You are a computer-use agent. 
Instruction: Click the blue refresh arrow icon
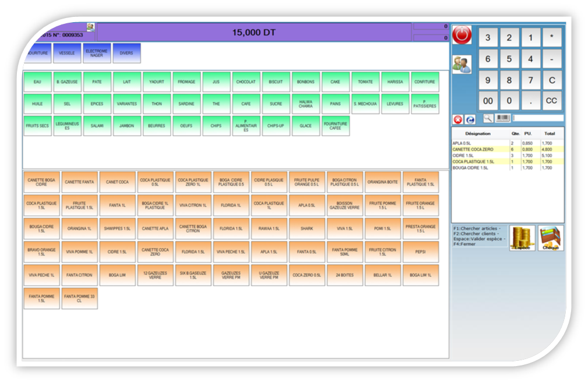(470, 119)
